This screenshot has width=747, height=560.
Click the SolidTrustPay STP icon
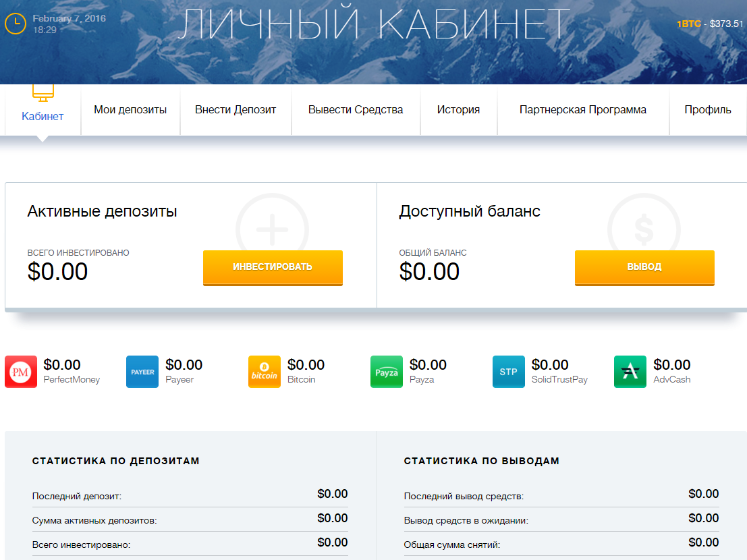(x=509, y=372)
